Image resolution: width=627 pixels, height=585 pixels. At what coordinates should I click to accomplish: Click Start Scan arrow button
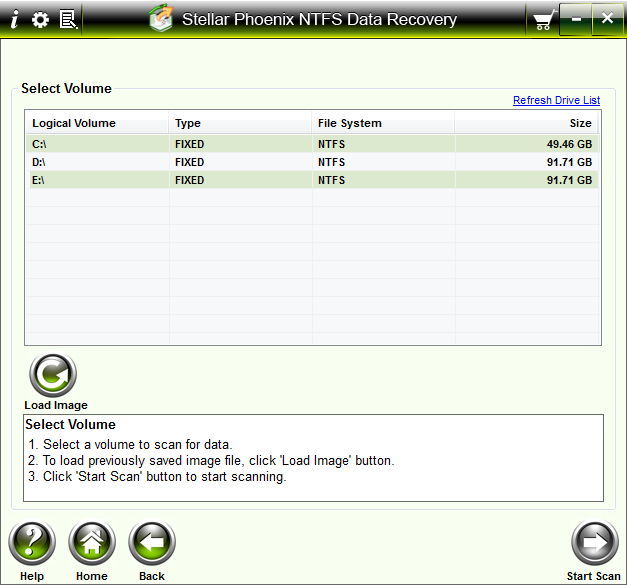(x=595, y=543)
